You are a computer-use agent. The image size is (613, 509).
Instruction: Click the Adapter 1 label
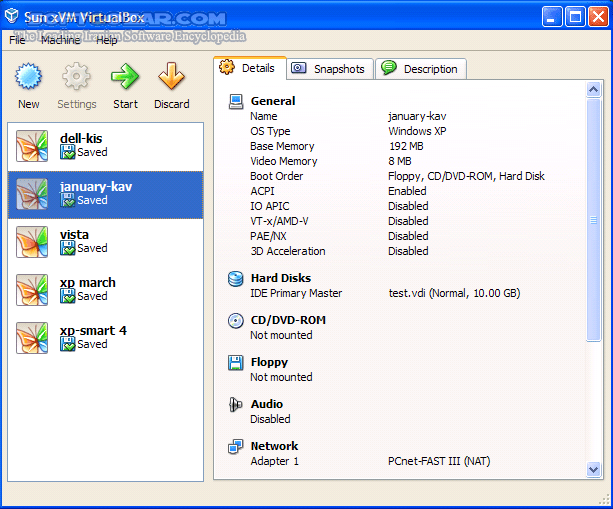point(274,461)
